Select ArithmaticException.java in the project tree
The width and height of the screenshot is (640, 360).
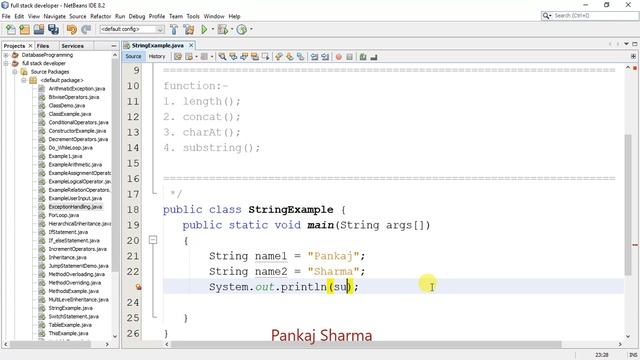coord(77,89)
